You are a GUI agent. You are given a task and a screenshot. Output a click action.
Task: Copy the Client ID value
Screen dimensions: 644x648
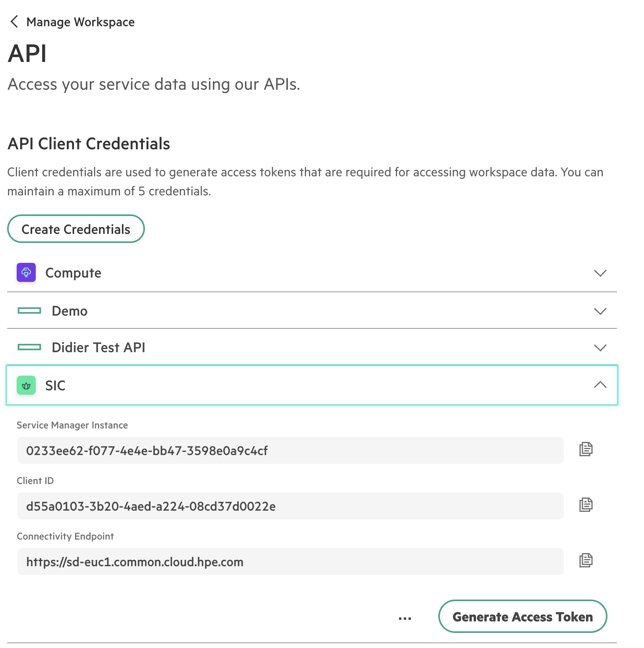tap(586, 505)
